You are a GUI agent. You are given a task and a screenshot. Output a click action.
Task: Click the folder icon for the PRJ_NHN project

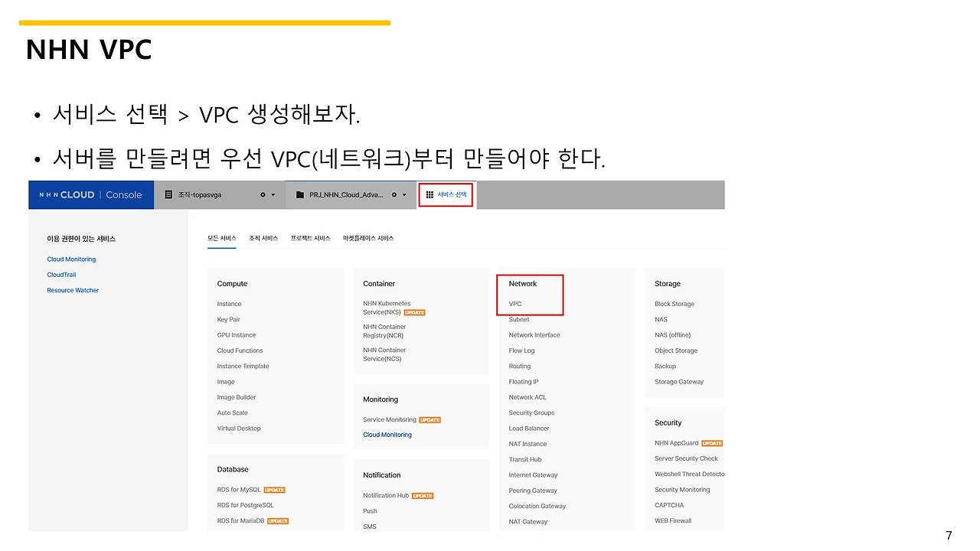pos(299,194)
